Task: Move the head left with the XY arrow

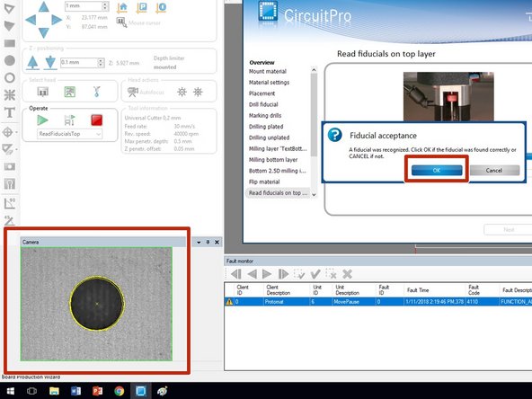Action: tap(31, 20)
